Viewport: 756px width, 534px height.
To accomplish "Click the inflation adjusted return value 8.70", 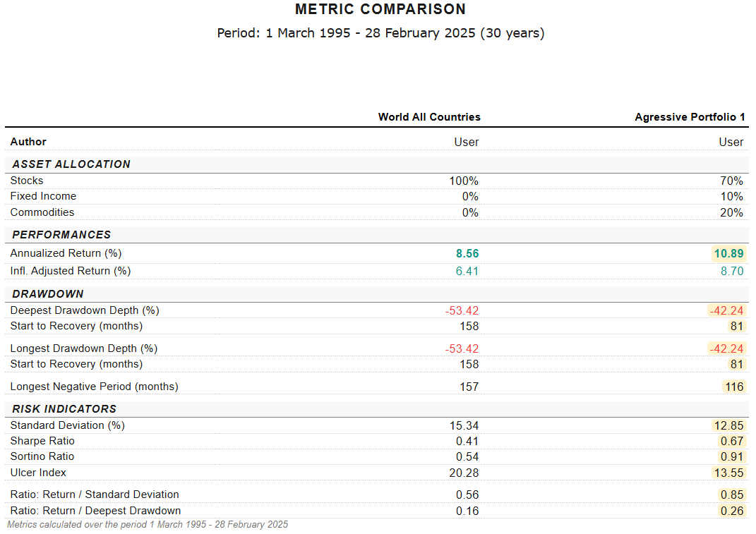I will click(731, 271).
